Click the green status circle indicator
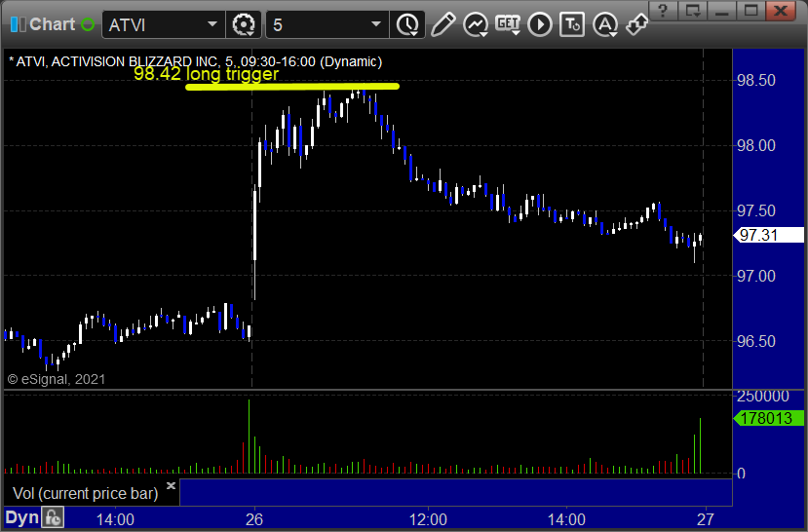The height and width of the screenshot is (532, 808). (x=88, y=24)
